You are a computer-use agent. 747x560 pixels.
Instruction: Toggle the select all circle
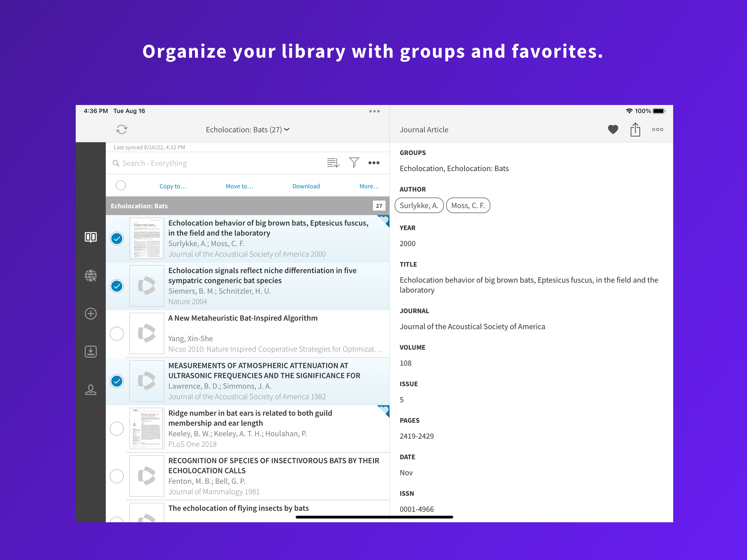tap(121, 185)
